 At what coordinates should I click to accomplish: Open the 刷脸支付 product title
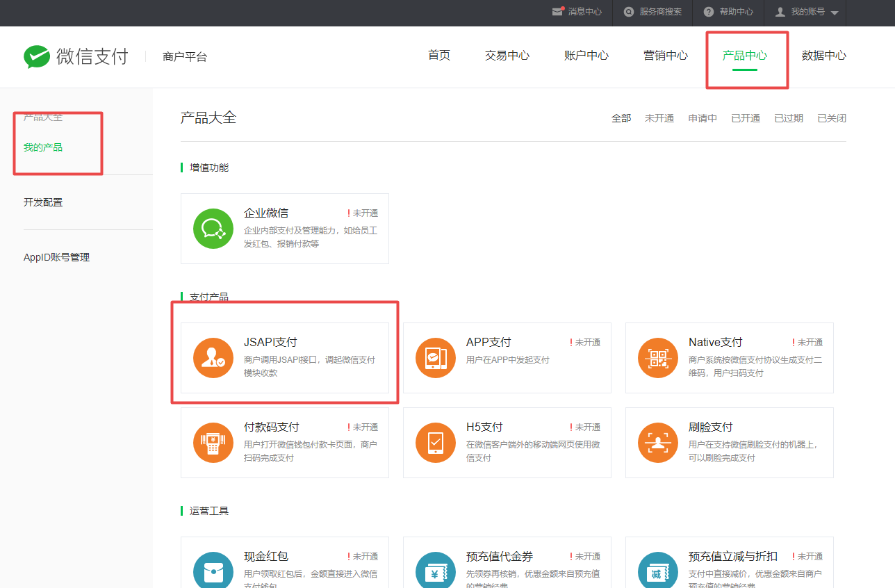click(711, 427)
